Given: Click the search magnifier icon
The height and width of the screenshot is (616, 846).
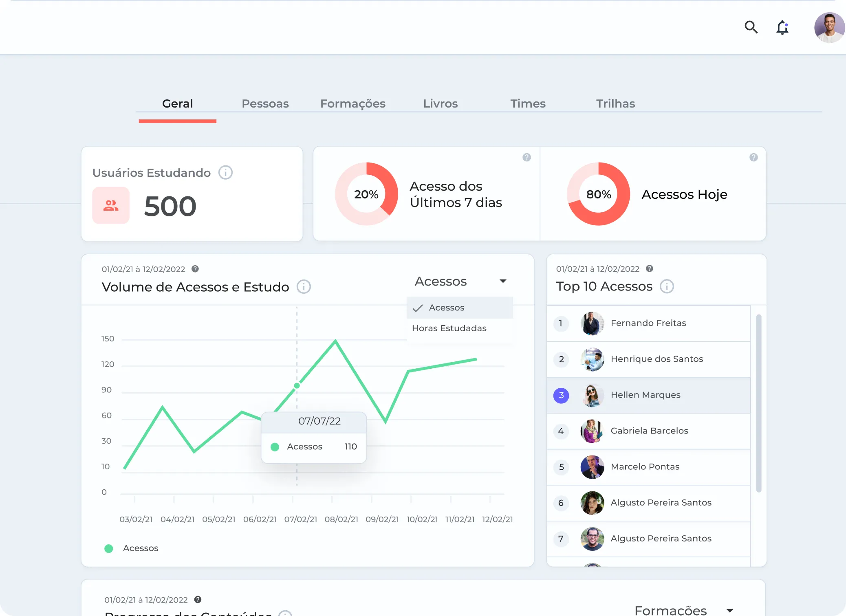Looking at the screenshot, I should 751,27.
